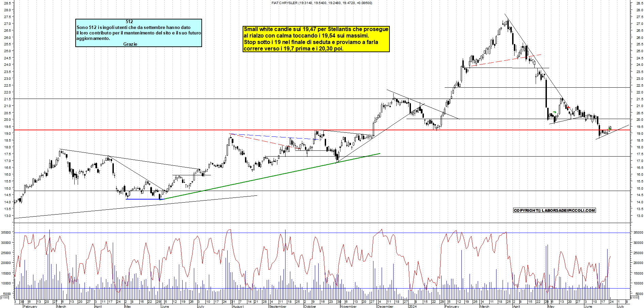Screen dimensions: 644x308
Task: Click '10000' on the left volume axis
Action: click(x=6, y=283)
